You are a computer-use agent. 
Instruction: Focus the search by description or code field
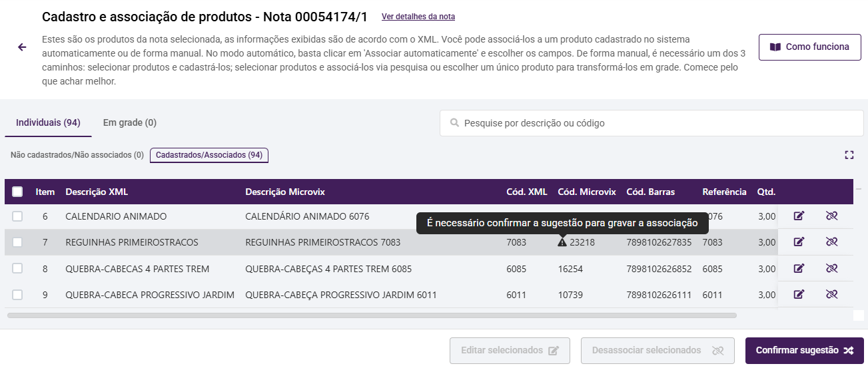653,123
